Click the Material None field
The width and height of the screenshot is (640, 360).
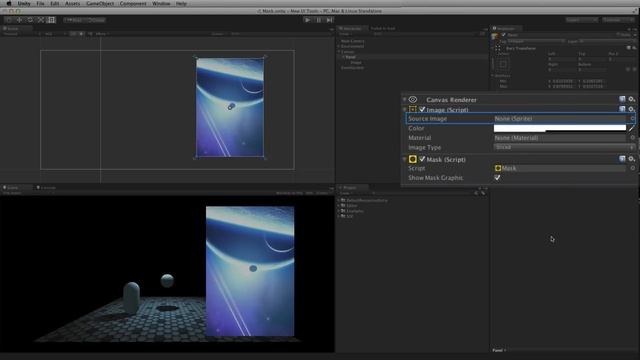tap(560, 138)
